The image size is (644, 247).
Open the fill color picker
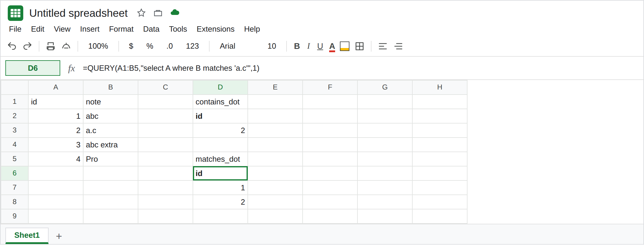click(x=345, y=46)
